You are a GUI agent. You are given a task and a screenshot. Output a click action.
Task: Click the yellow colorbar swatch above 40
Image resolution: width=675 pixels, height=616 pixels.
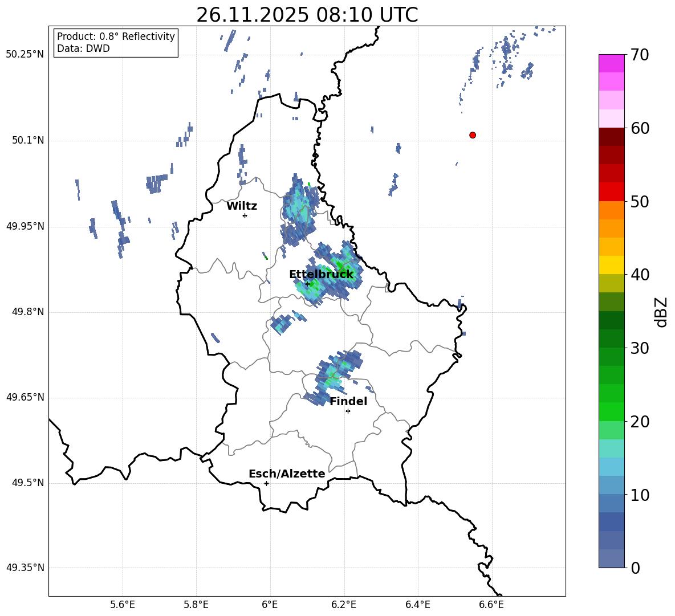(x=612, y=265)
